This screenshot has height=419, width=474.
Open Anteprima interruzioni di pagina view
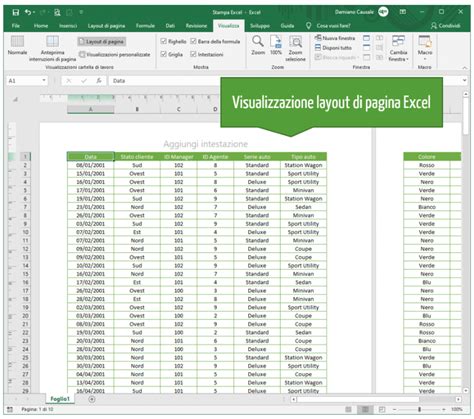click(x=53, y=48)
